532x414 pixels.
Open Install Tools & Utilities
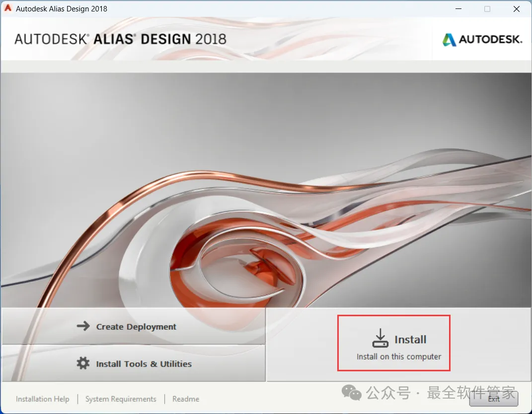click(x=134, y=363)
